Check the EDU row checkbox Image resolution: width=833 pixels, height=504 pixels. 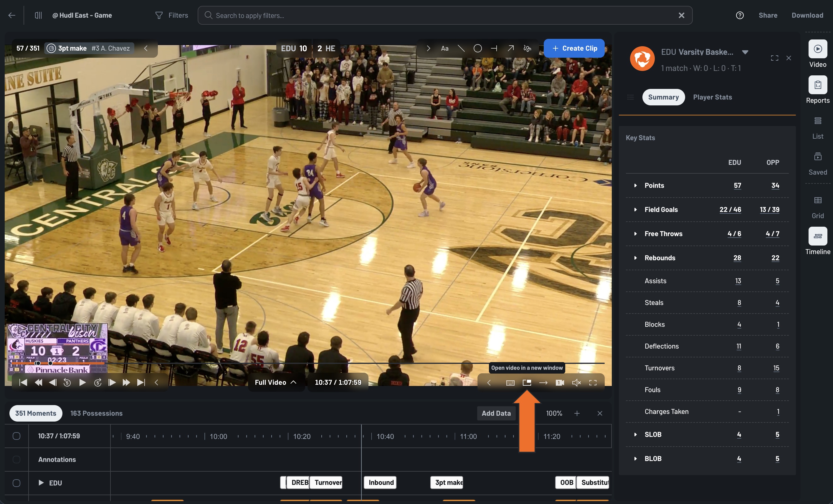coord(16,483)
